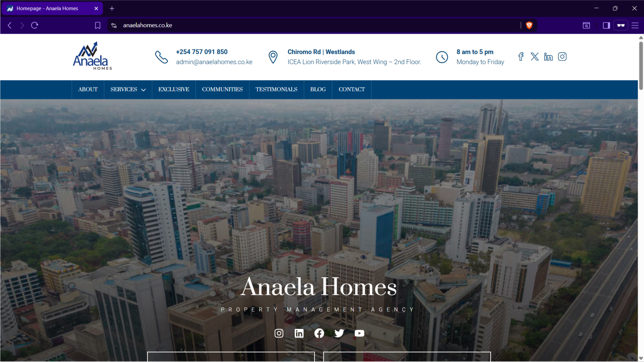Click the +254 757 091 850 phone link
This screenshot has width=644, height=362.
coord(202,52)
